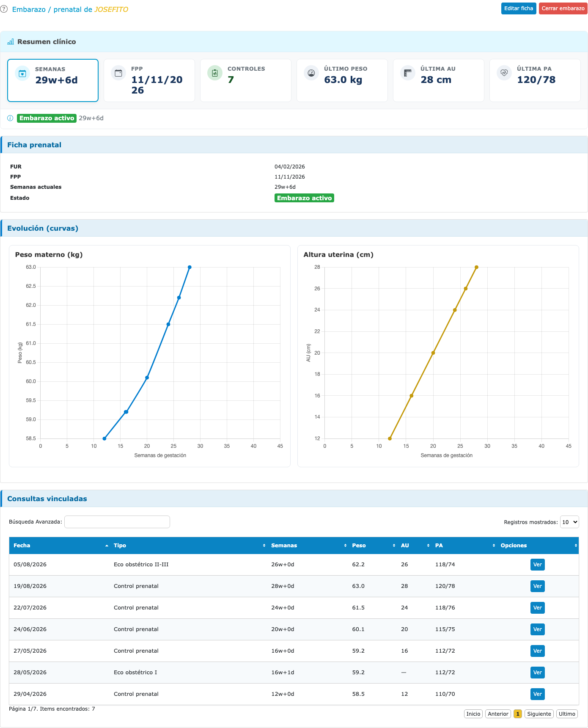Open Ver for the 27/05/2026 consultation
Image resolution: width=588 pixels, height=728 pixels.
[x=537, y=651]
